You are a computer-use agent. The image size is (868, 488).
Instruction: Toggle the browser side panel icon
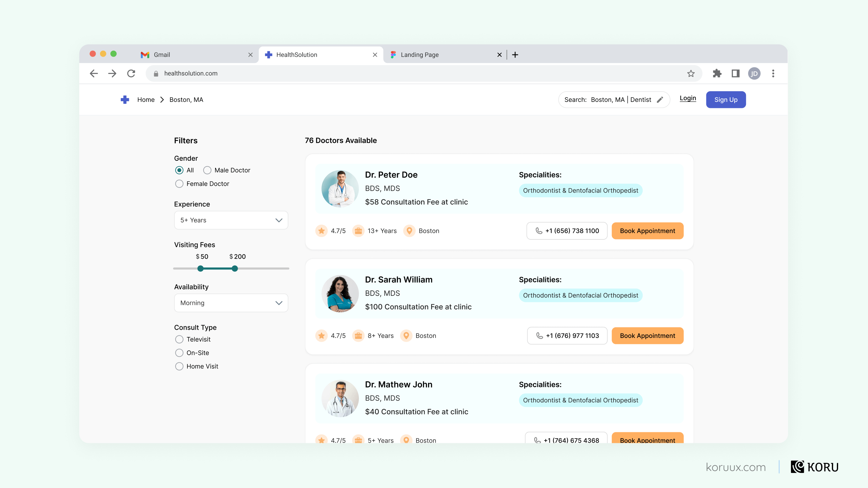(735, 73)
